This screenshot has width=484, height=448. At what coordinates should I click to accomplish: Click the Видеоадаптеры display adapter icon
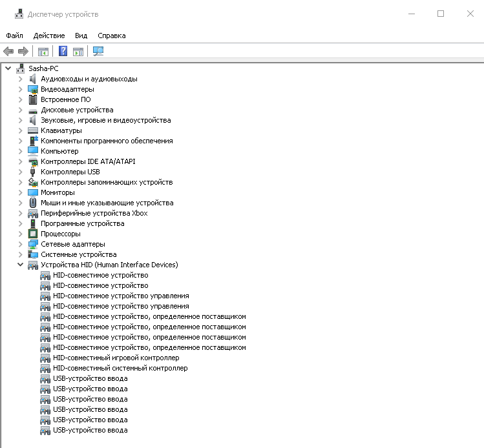click(33, 89)
